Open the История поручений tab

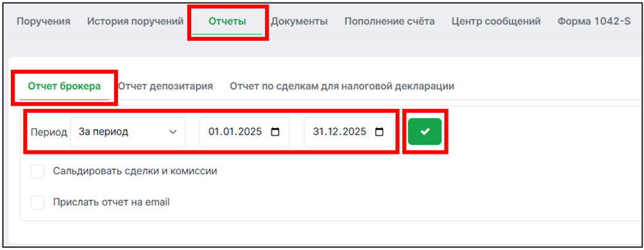tap(135, 21)
